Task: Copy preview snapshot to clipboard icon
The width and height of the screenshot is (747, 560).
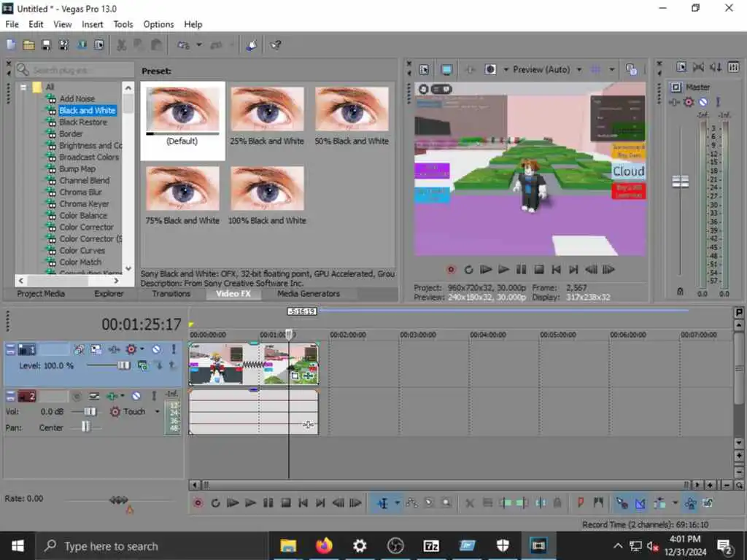Action: point(631,70)
